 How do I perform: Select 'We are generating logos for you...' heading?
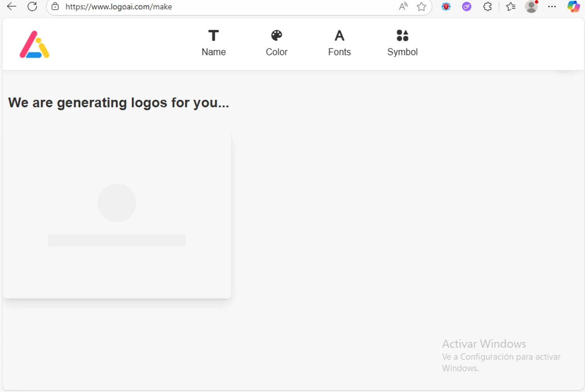point(119,103)
